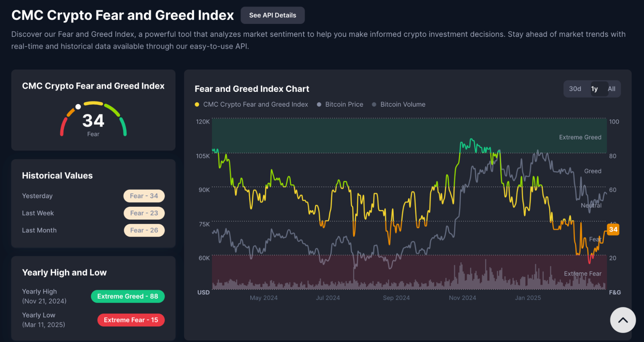644x342 pixels.
Task: Click the Last Month row label
Action: click(39, 230)
